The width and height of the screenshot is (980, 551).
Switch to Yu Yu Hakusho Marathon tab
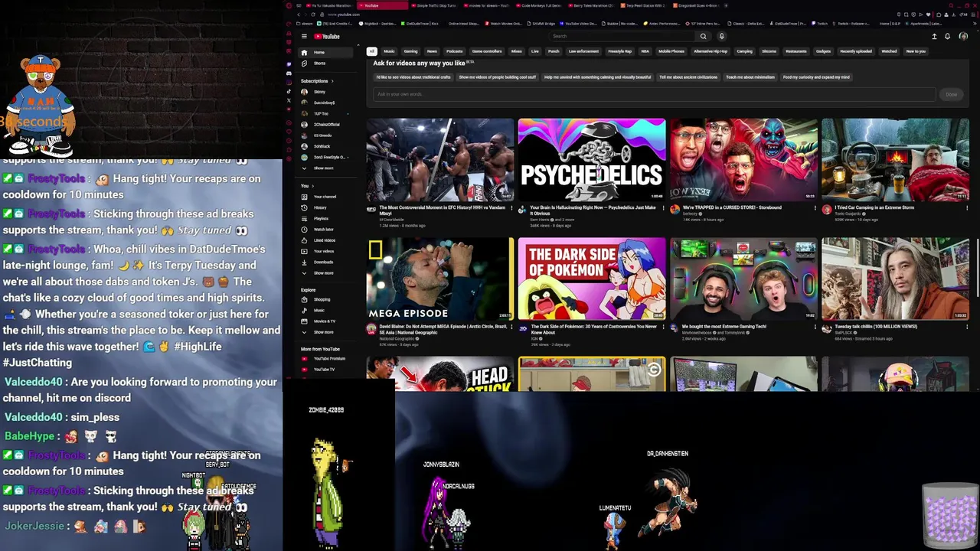[x=330, y=5]
